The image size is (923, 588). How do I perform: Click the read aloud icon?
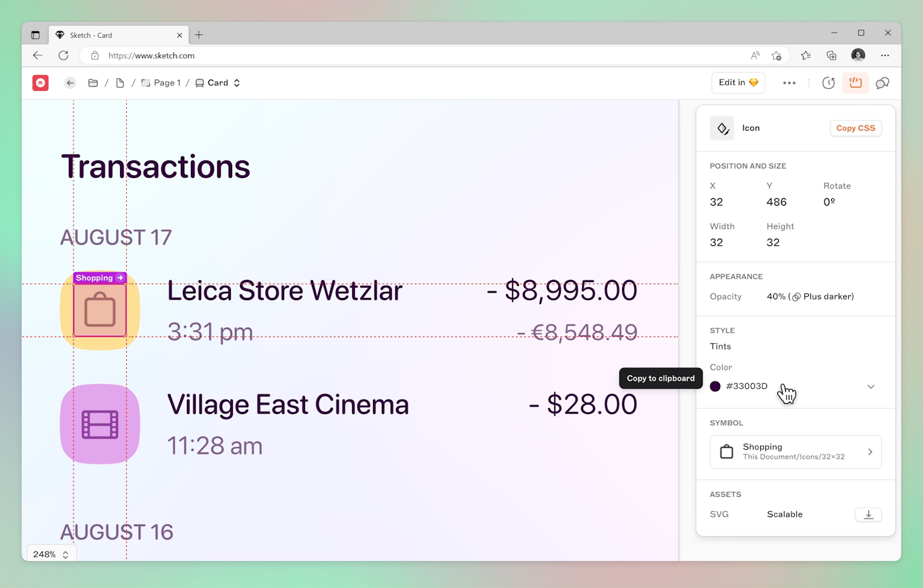pyautogui.click(x=755, y=55)
